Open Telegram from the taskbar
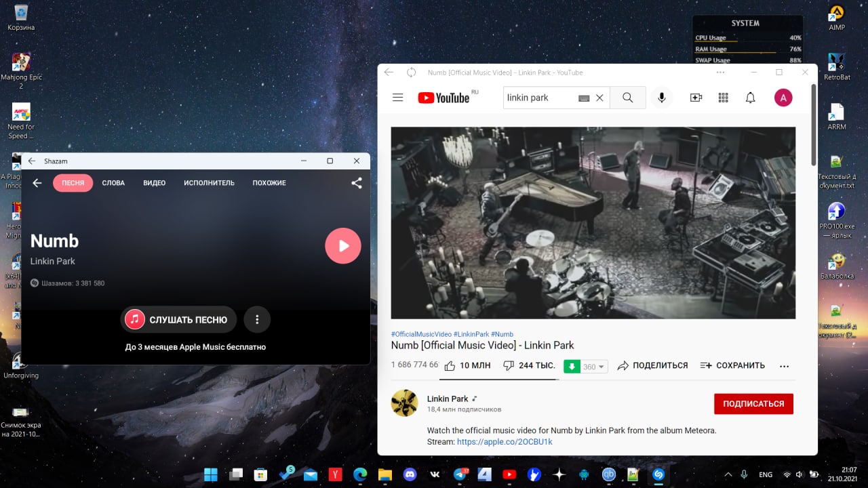The height and width of the screenshot is (488, 868). (x=460, y=474)
